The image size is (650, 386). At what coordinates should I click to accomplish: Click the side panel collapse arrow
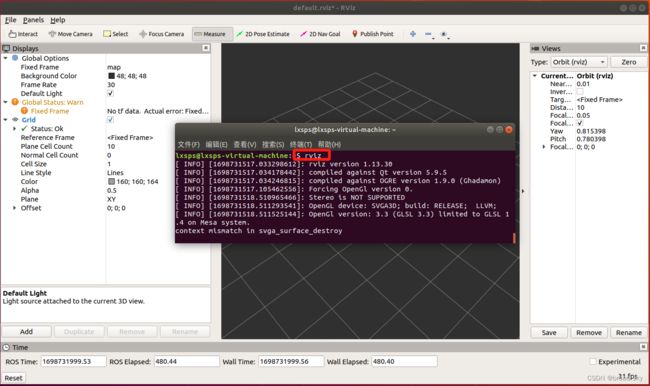tap(523, 191)
